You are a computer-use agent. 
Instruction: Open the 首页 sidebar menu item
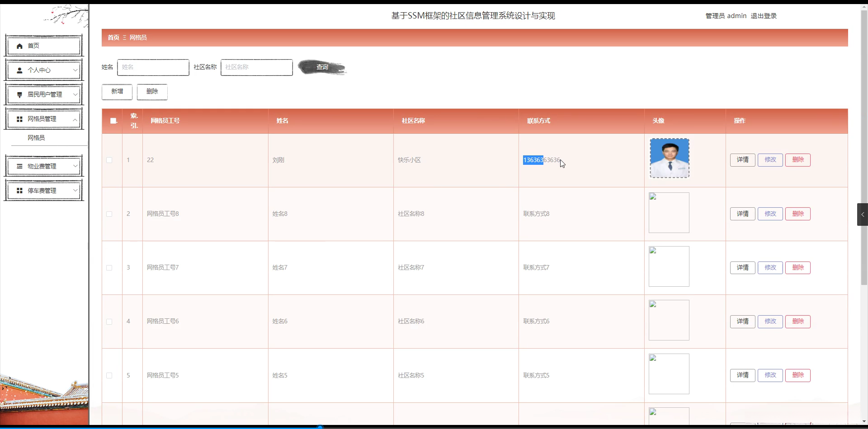[44, 46]
